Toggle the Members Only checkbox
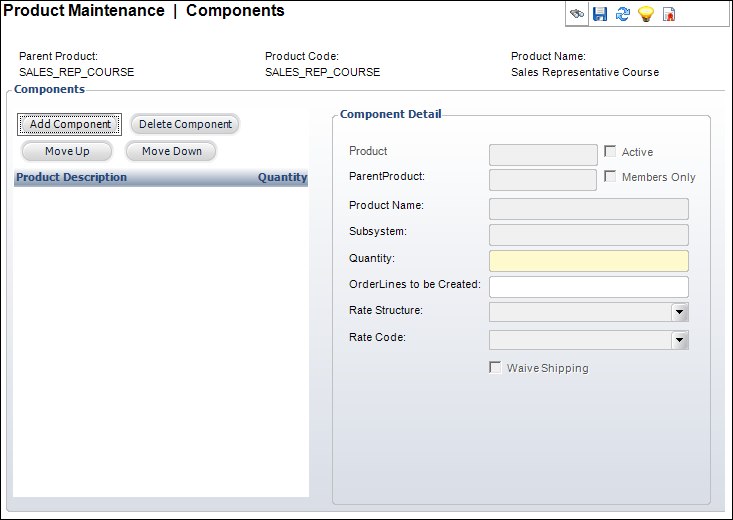The height and width of the screenshot is (520, 733). (610, 176)
